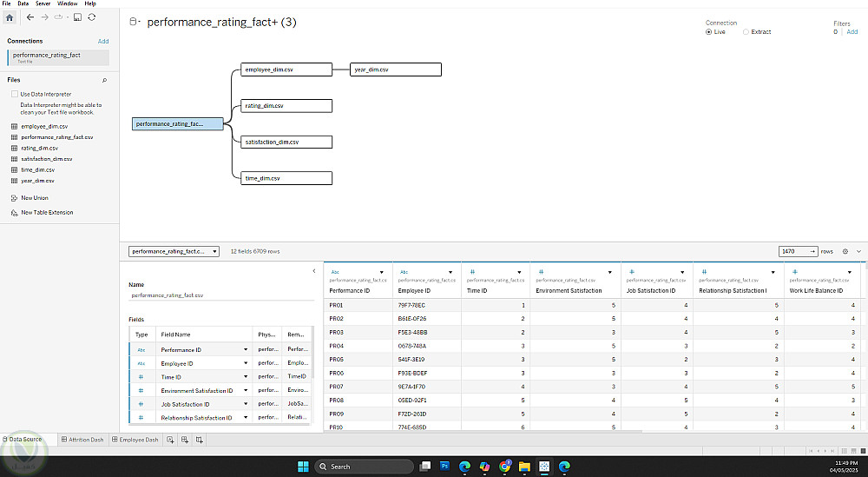
Task: Select the Extract connection radio button
Action: click(746, 32)
